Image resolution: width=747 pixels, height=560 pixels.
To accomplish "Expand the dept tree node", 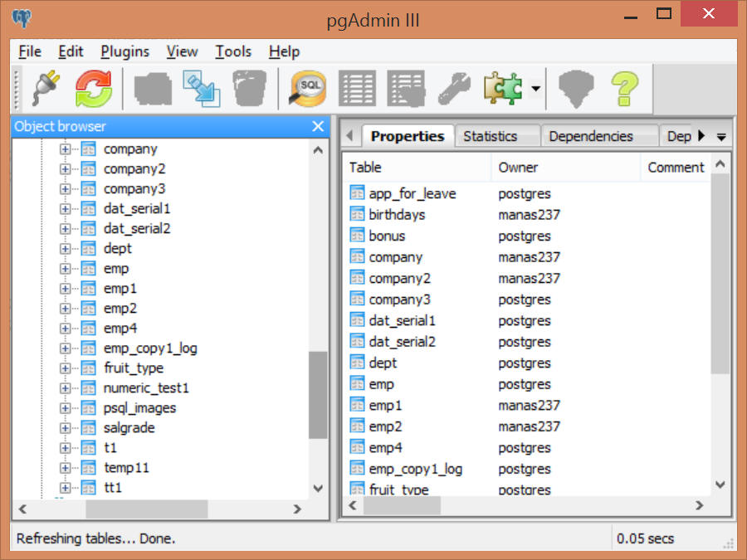I will (x=65, y=249).
